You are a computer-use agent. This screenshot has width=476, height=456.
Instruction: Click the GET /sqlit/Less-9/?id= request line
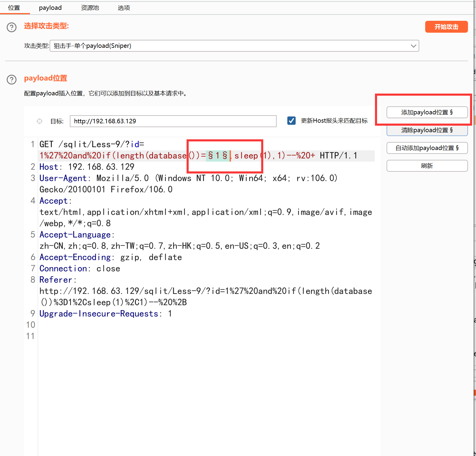point(92,144)
